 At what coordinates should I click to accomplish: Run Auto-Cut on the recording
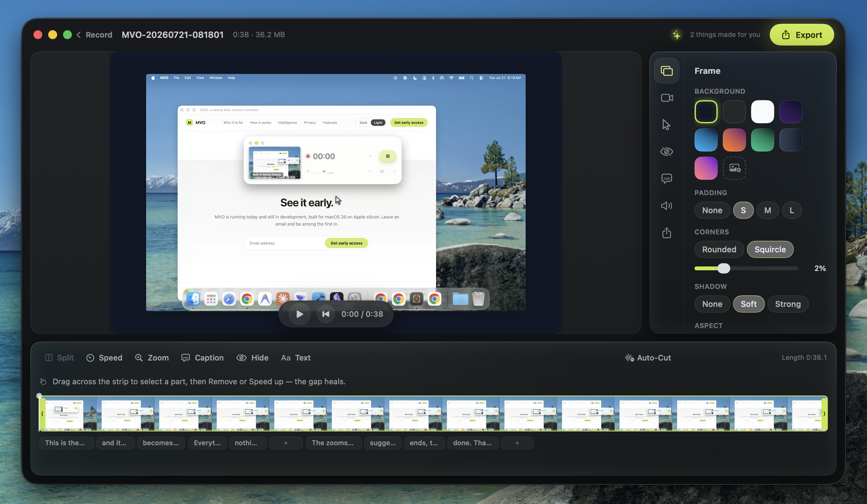pos(648,358)
